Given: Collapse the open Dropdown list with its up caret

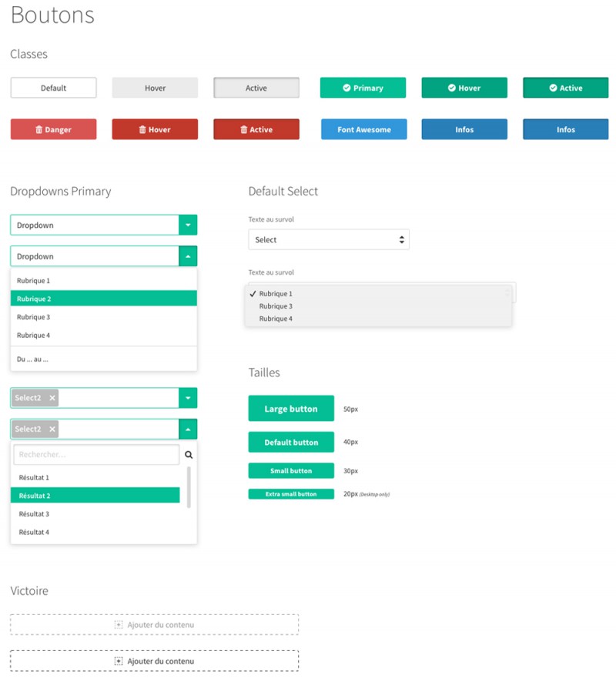Looking at the screenshot, I should 188,256.
